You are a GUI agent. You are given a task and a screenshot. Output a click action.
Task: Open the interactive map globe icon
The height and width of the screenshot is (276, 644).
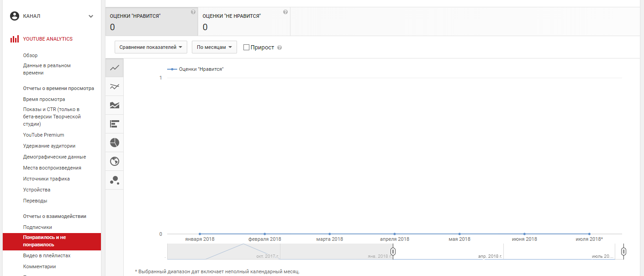click(114, 161)
